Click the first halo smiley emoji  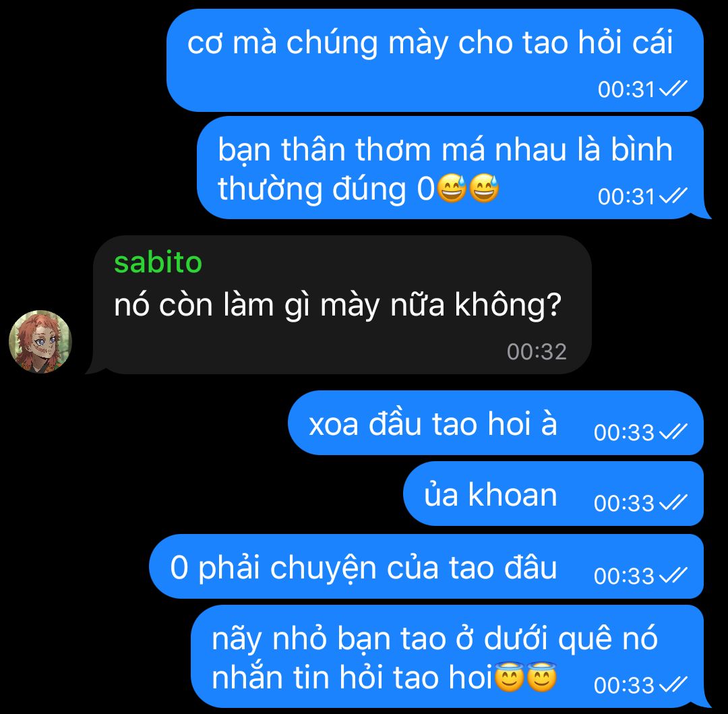[510, 678]
